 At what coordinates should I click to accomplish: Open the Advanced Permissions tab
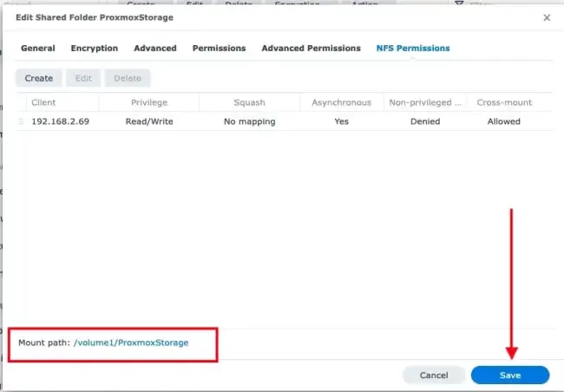311,49
